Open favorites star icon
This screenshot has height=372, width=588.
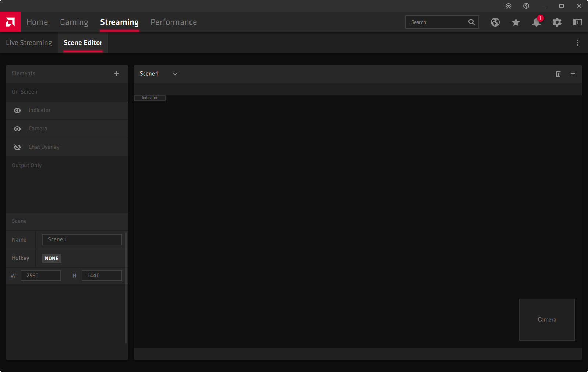[x=516, y=22]
